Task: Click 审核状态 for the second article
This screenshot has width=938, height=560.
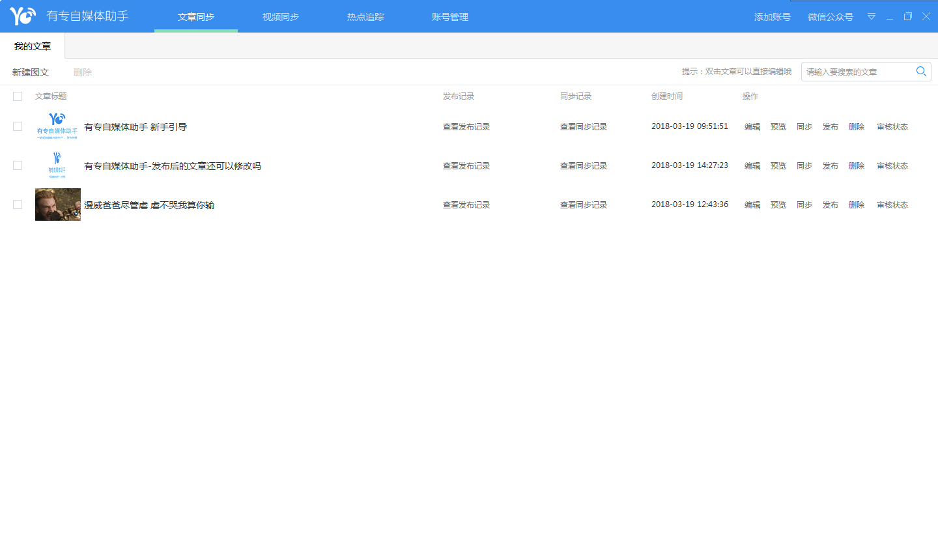Action: [x=892, y=166]
